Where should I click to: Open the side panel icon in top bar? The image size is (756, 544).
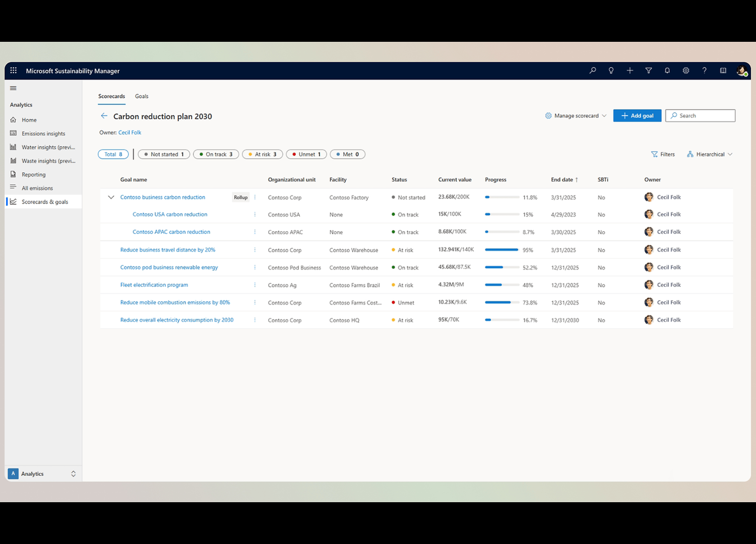723,71
